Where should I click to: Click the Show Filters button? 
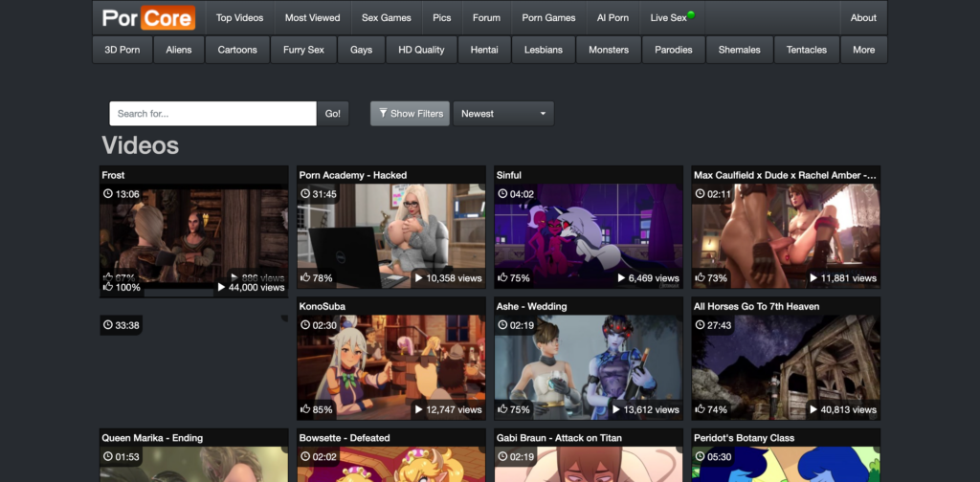410,114
